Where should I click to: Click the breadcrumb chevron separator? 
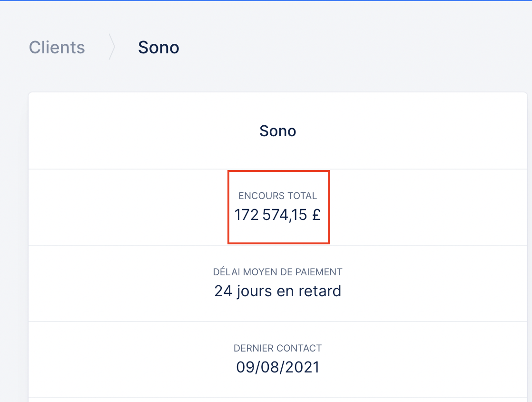(x=112, y=47)
